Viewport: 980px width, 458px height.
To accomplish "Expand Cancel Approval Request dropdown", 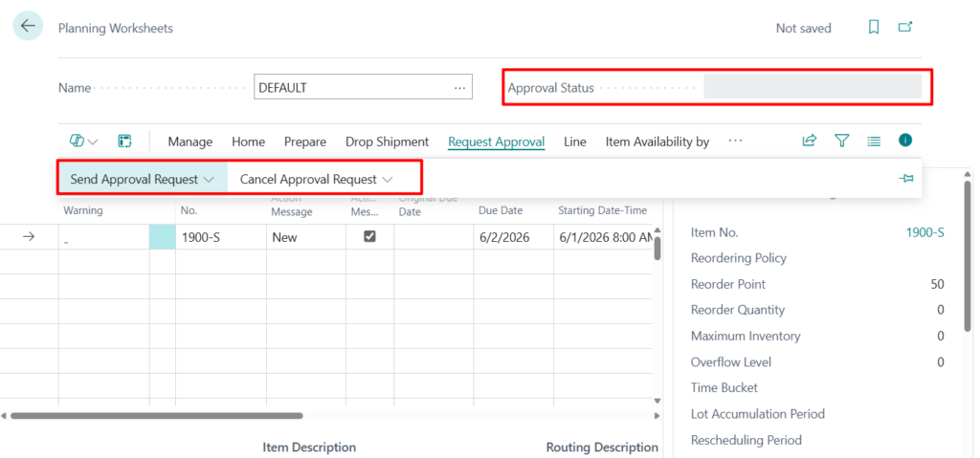I will (x=316, y=179).
